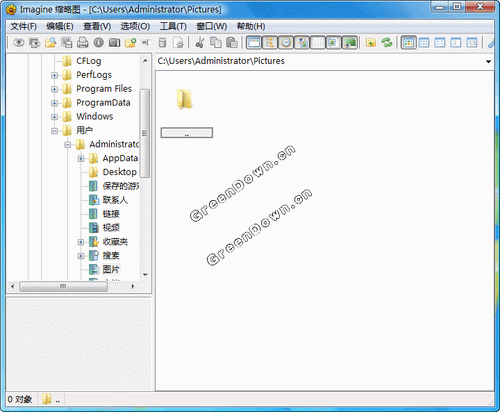The width and height of the screenshot is (500, 412).
Task: Click the scissors cut icon
Action: [200, 43]
